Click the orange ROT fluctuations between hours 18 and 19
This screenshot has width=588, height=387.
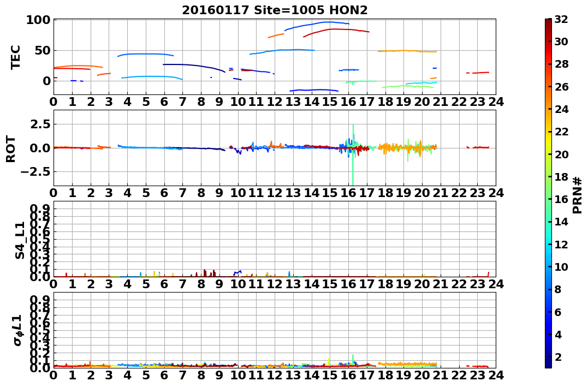[x=392, y=148]
